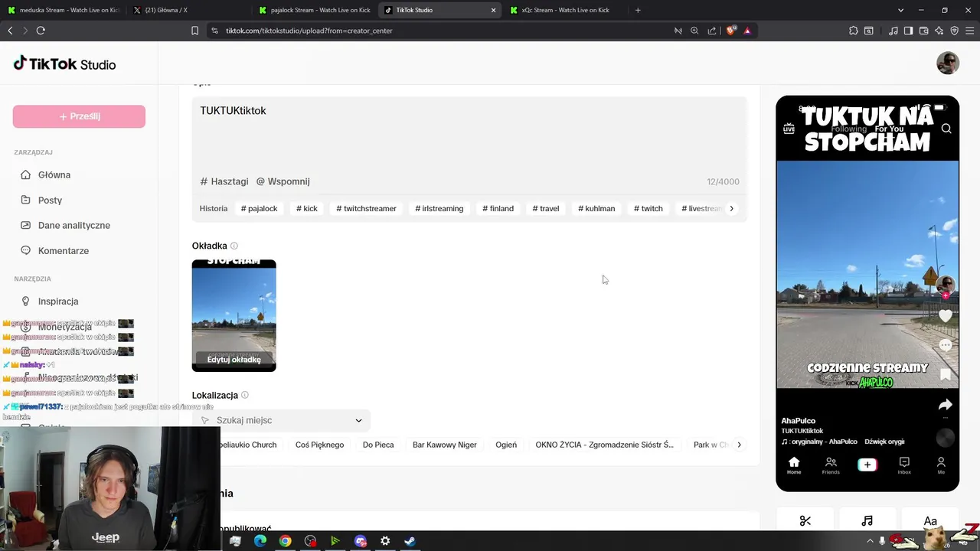Open a new browser tab

(x=638, y=10)
